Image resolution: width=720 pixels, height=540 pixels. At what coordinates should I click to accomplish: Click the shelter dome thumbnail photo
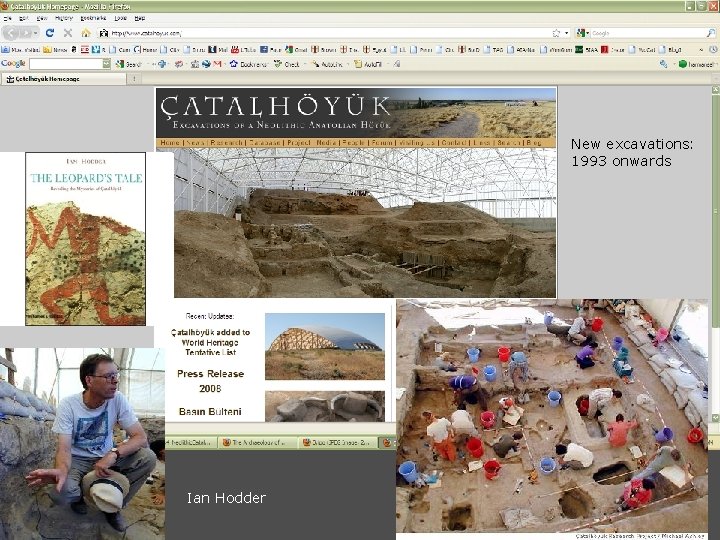[325, 346]
